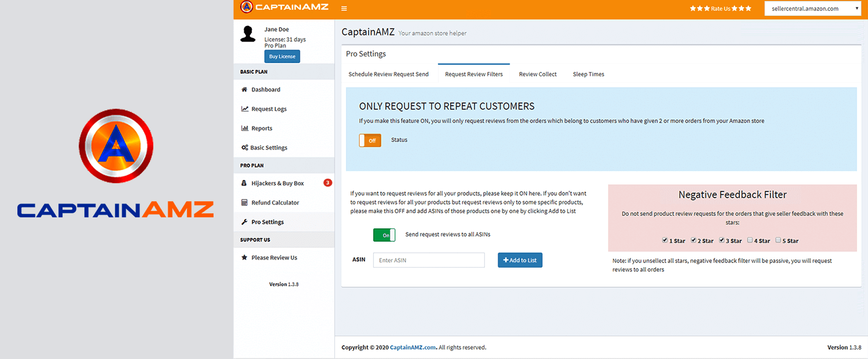Viewport: 868px width, 359px height.
Task: Click the ONLY REQUEST TO REPEAT CUSTOMERS heading
Action: tap(447, 106)
